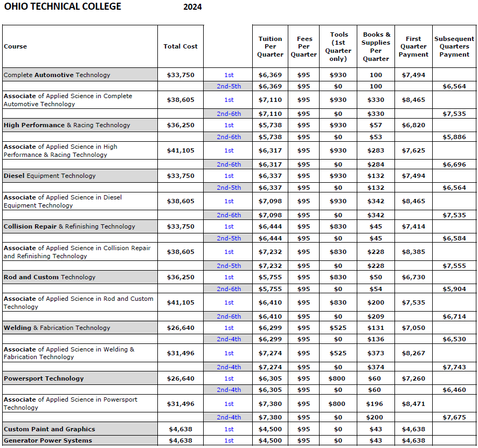The height and width of the screenshot is (448, 478).
Task: Click the $7,050 first quarter payment
Action: click(x=413, y=328)
